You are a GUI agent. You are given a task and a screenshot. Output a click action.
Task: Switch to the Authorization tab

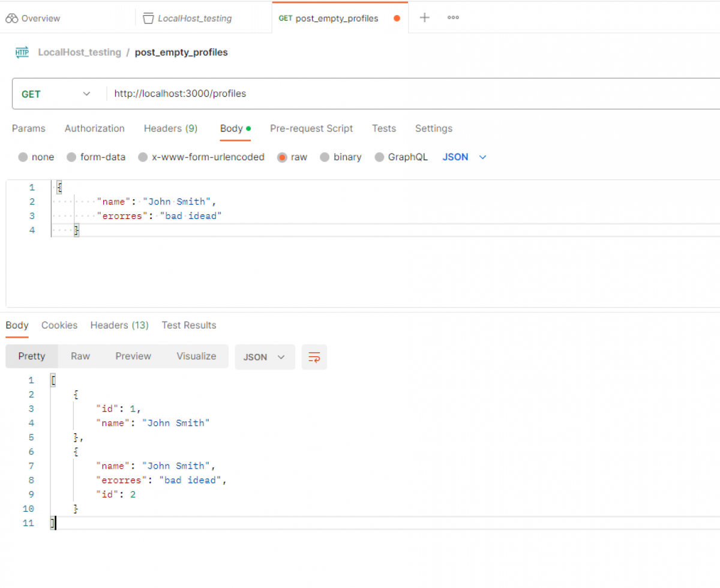coord(94,128)
